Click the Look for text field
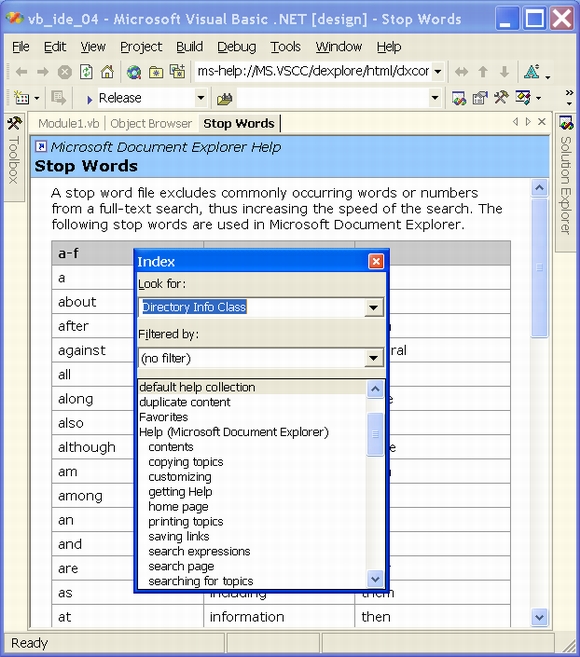The width and height of the screenshot is (580, 657). (x=252, y=308)
